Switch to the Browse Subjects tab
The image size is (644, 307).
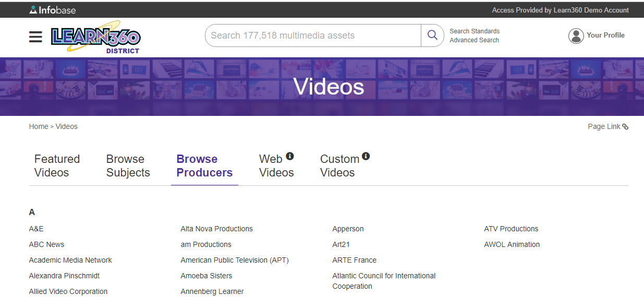128,166
